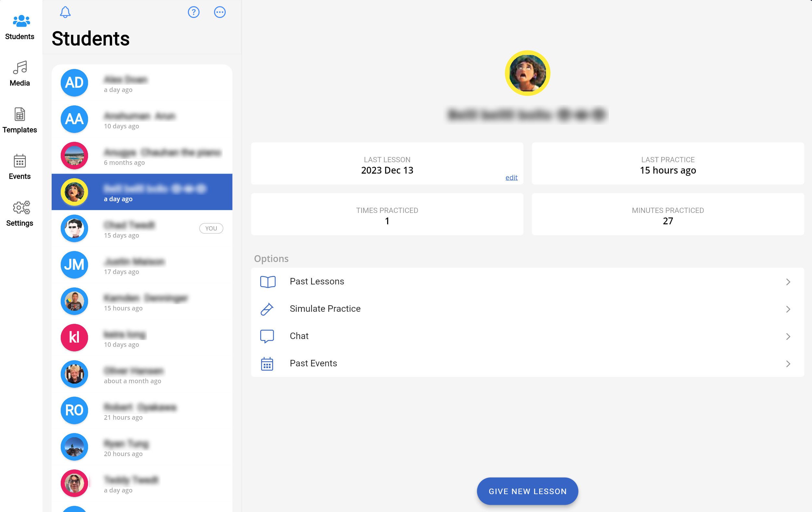The width and height of the screenshot is (812, 512).
Task: Open the Settings section
Action: (19, 213)
